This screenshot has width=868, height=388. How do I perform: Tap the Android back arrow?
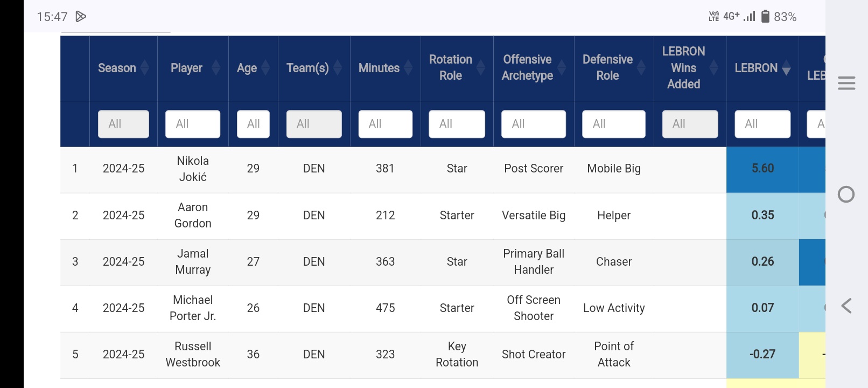coord(846,306)
